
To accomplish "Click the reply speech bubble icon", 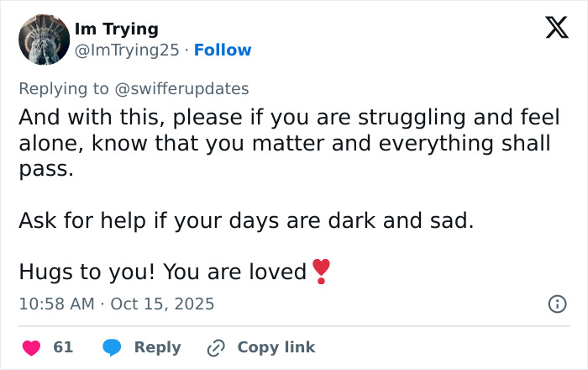I will pos(112,347).
